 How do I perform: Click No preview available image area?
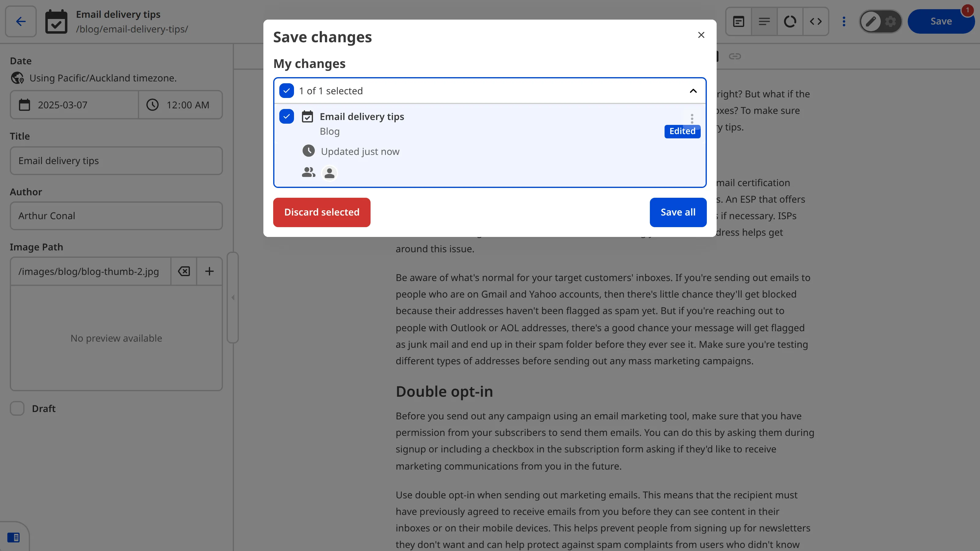(x=116, y=338)
